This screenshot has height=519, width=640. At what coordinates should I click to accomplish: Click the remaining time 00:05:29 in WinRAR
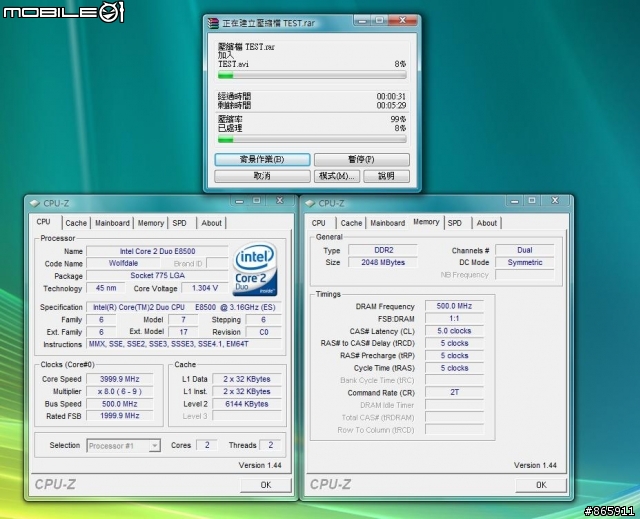tap(391, 105)
